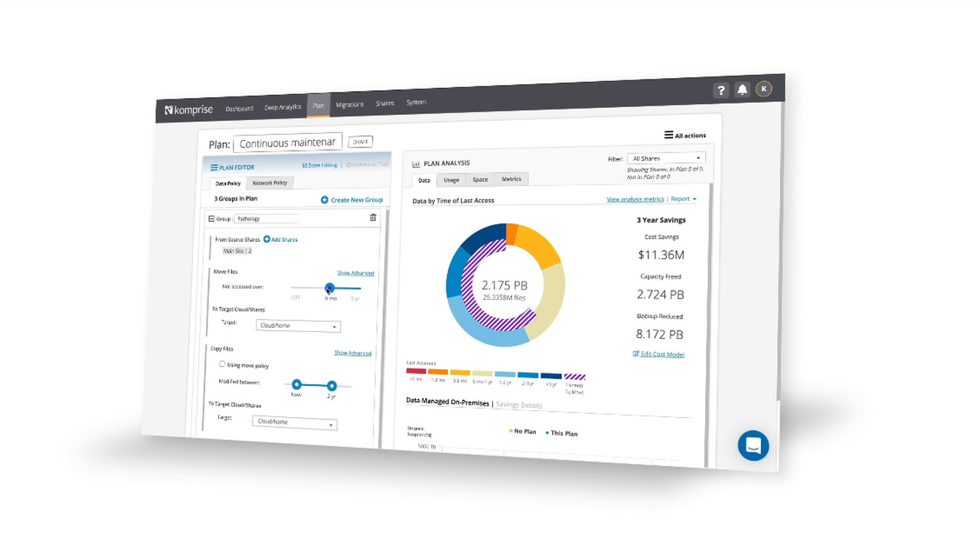The image size is (980, 551).
Task: Click Show Advanced under Copy Files
Action: pyautogui.click(x=353, y=353)
